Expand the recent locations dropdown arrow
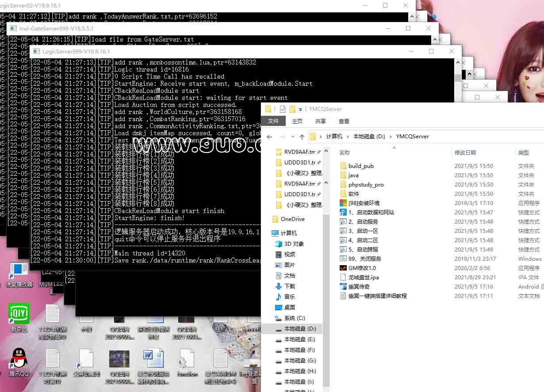 click(x=293, y=137)
